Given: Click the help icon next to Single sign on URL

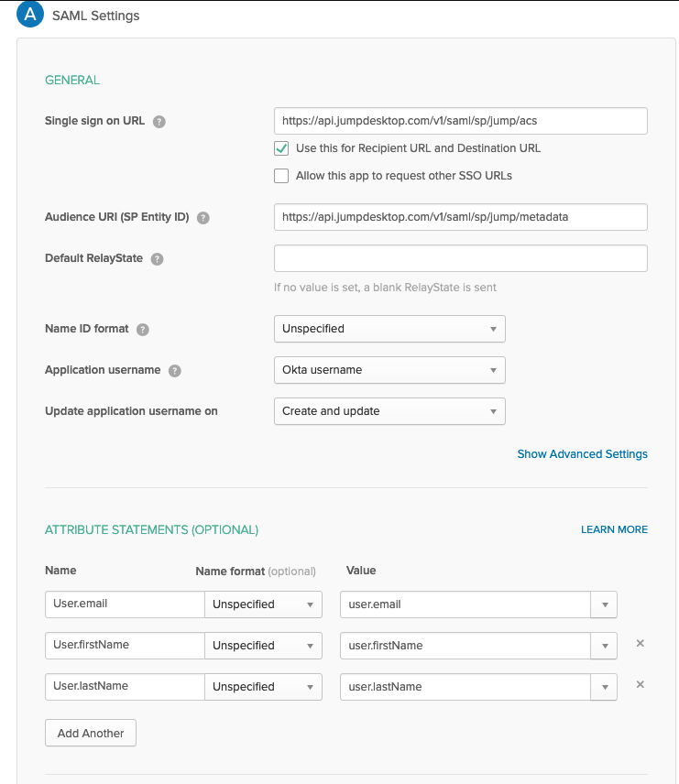Looking at the screenshot, I should click(x=161, y=120).
